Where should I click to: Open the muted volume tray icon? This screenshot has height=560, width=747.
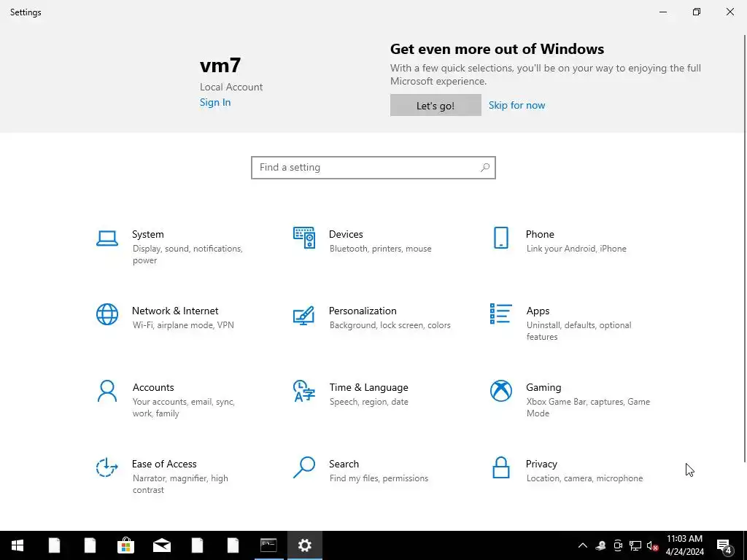tap(652, 545)
